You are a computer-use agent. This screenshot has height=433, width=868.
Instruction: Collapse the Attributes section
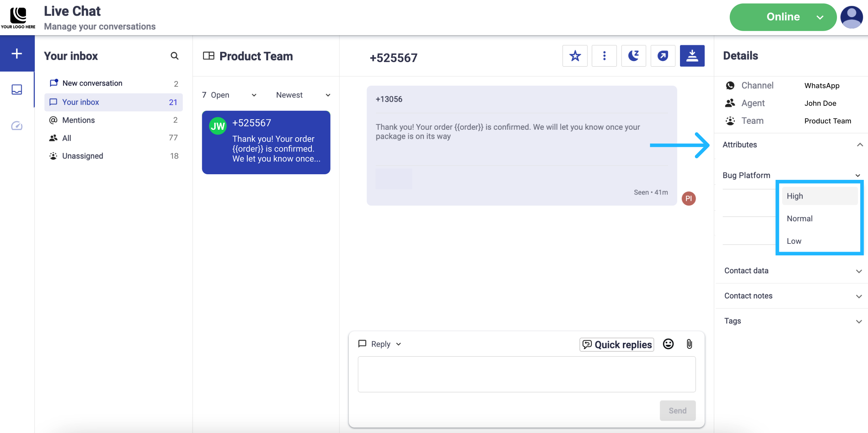point(859,145)
